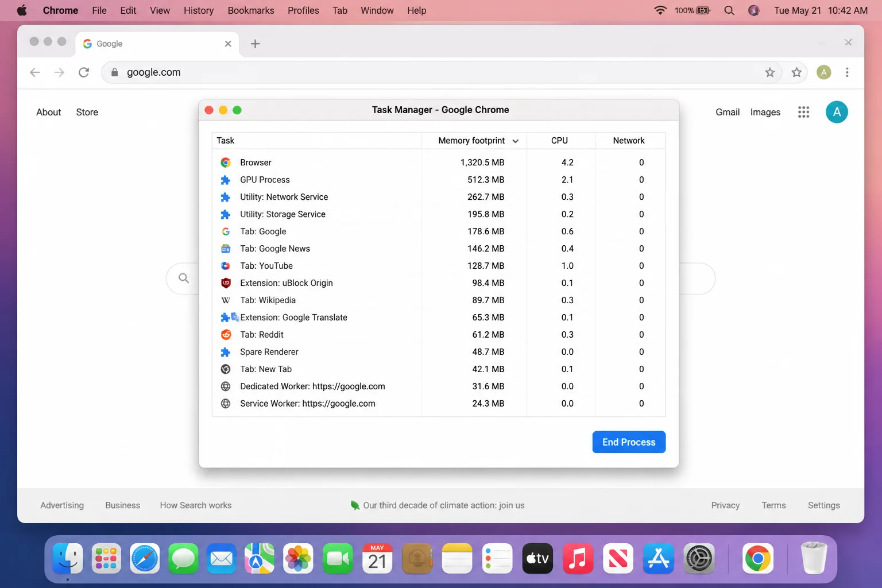Launch Safari from the Dock
This screenshot has width=882, height=588.
pyautogui.click(x=145, y=558)
